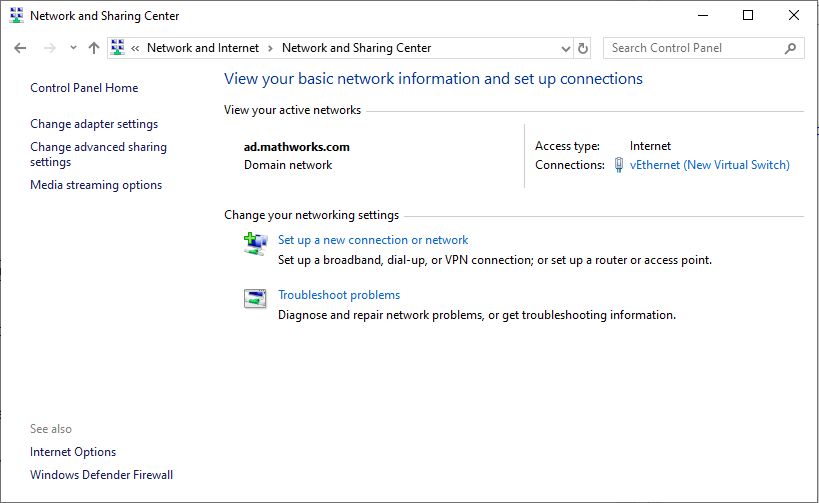Screen dimensions: 819x503
Task: Open Windows Defender Firewall
Action: pos(101,475)
